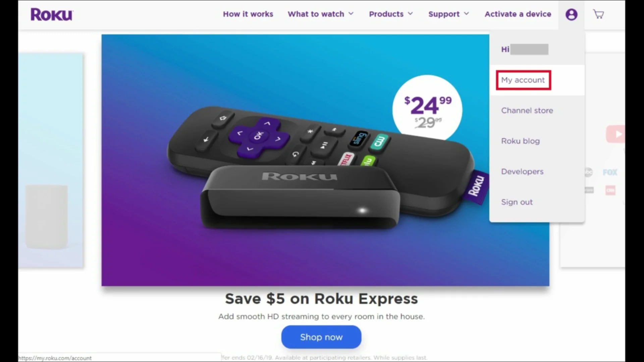Click the FOX channel logo

point(610,172)
